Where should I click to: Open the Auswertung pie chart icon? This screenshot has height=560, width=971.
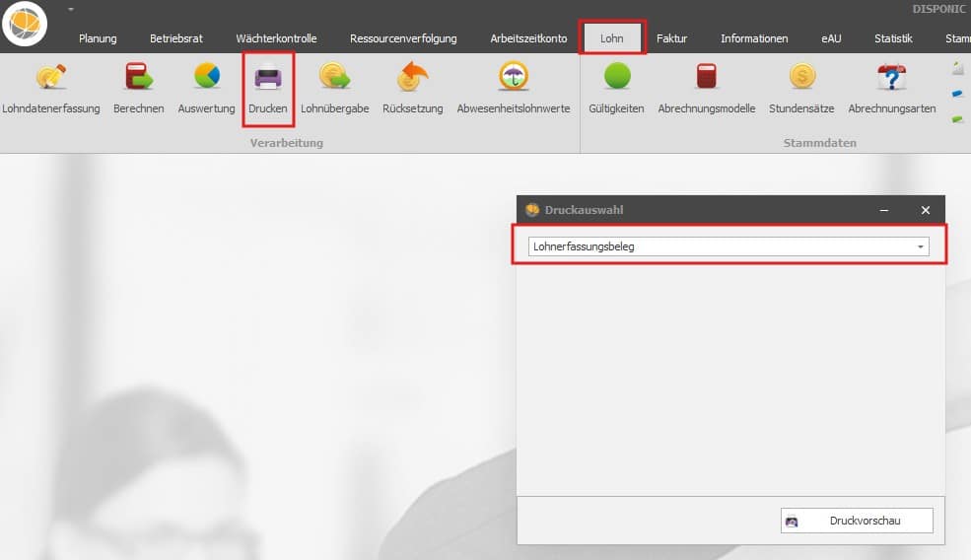tap(206, 78)
